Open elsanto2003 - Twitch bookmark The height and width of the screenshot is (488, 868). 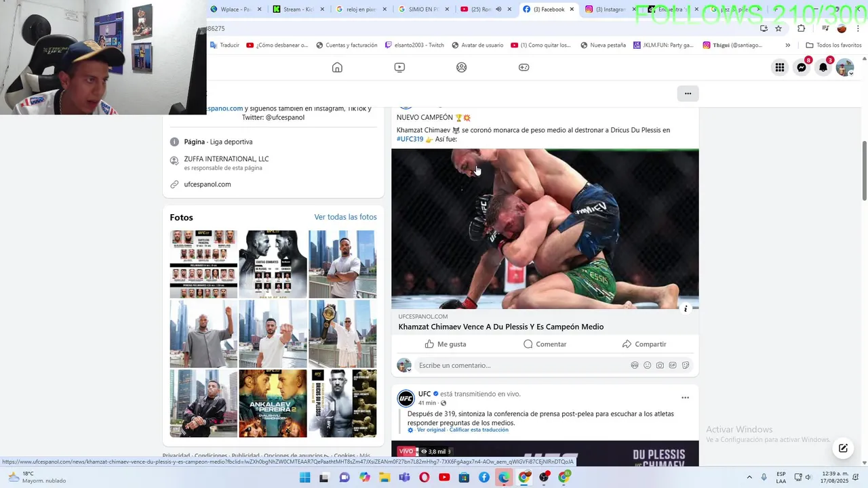click(x=414, y=45)
